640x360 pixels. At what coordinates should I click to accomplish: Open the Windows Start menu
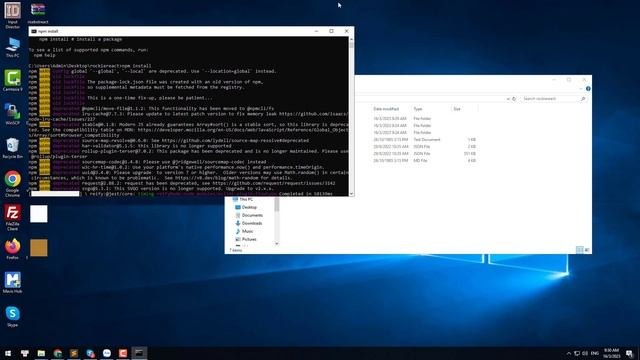(x=8, y=353)
